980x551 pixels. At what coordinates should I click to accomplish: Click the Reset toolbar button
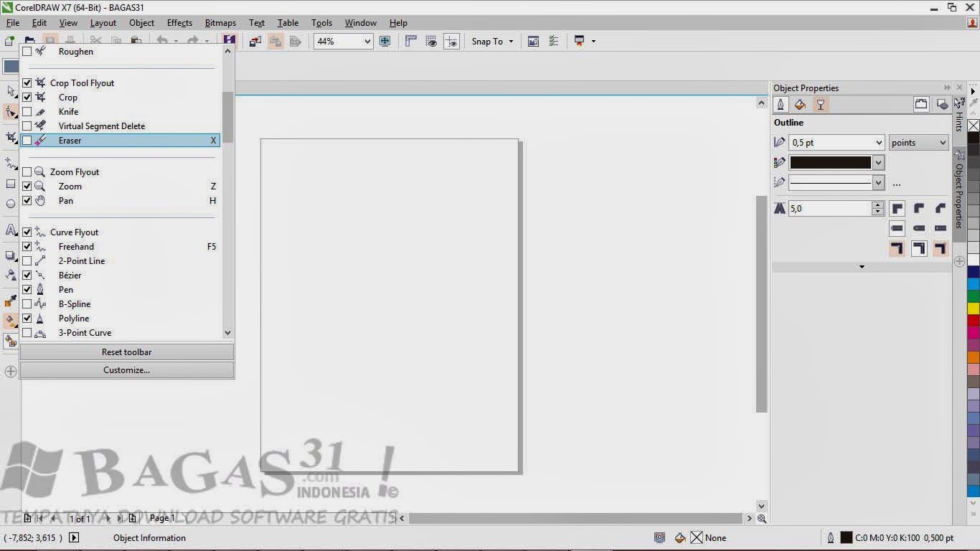(x=127, y=352)
